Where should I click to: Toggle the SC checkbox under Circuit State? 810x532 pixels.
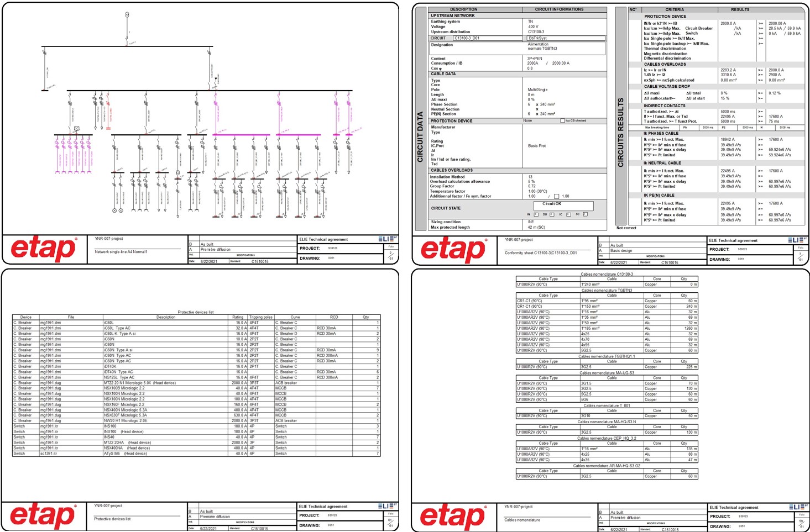coord(585,214)
